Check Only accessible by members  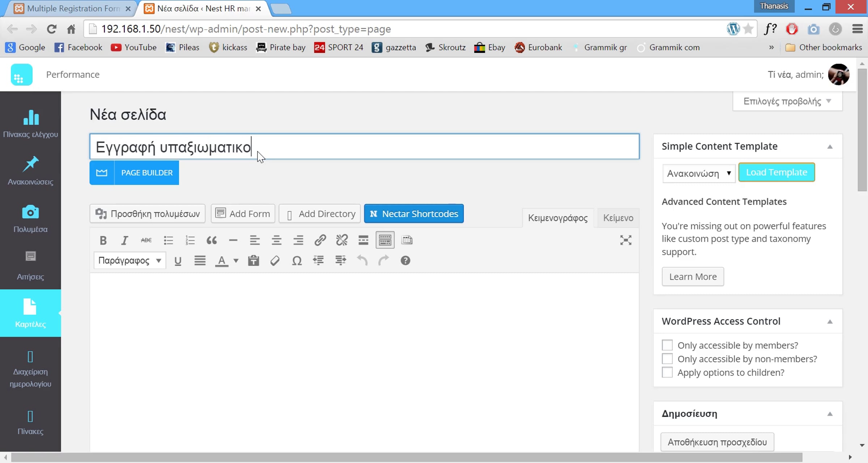click(667, 345)
